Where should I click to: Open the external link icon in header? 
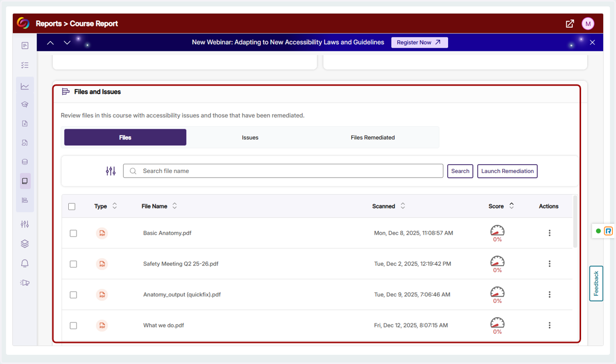pos(570,24)
